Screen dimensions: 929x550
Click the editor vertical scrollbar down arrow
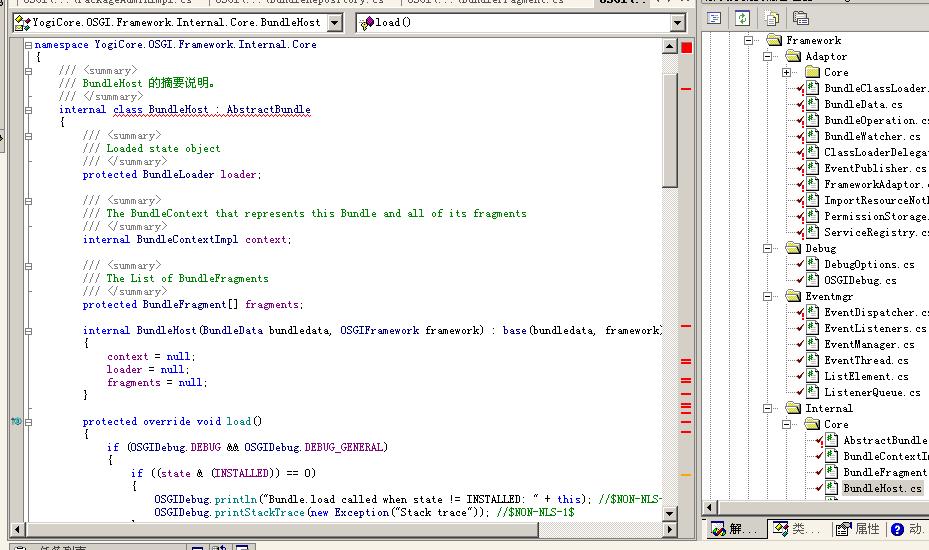(x=669, y=513)
